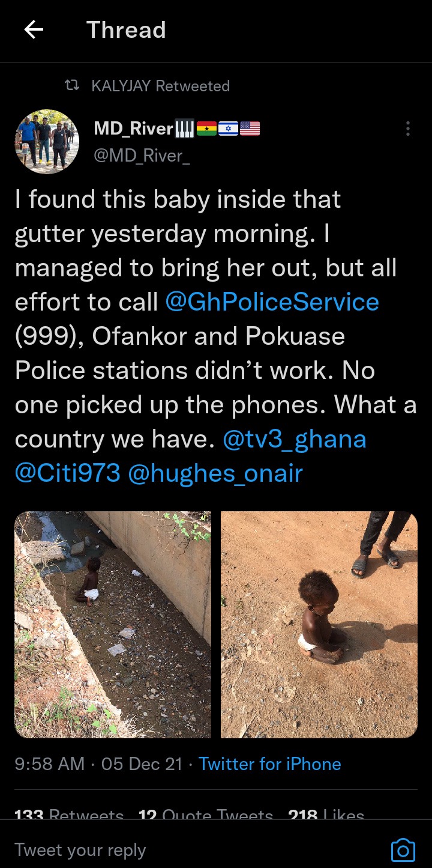Tap the retweet icon beside KALYJAY Retweeted
Image resolution: width=432 pixels, height=868 pixels.
coord(72,86)
